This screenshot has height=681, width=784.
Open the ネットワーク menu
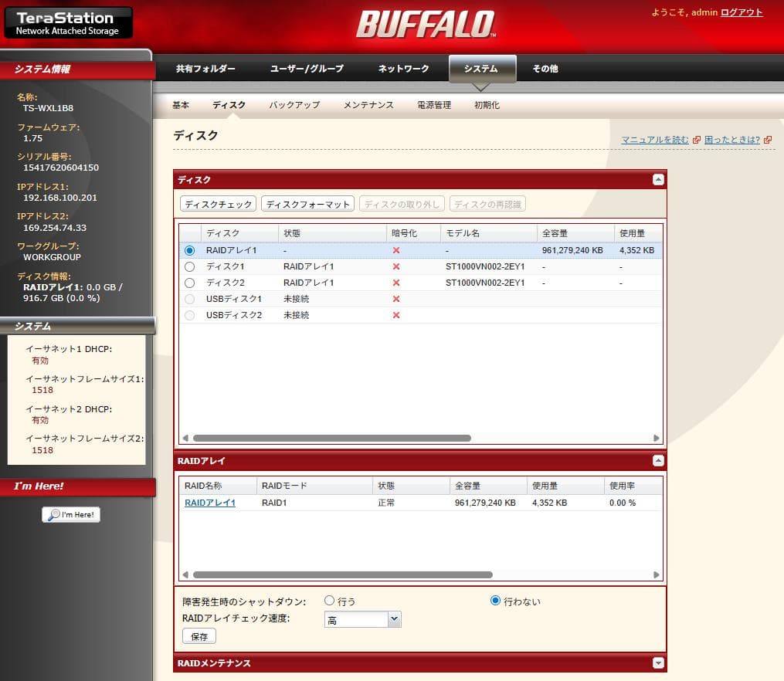pyautogui.click(x=403, y=69)
